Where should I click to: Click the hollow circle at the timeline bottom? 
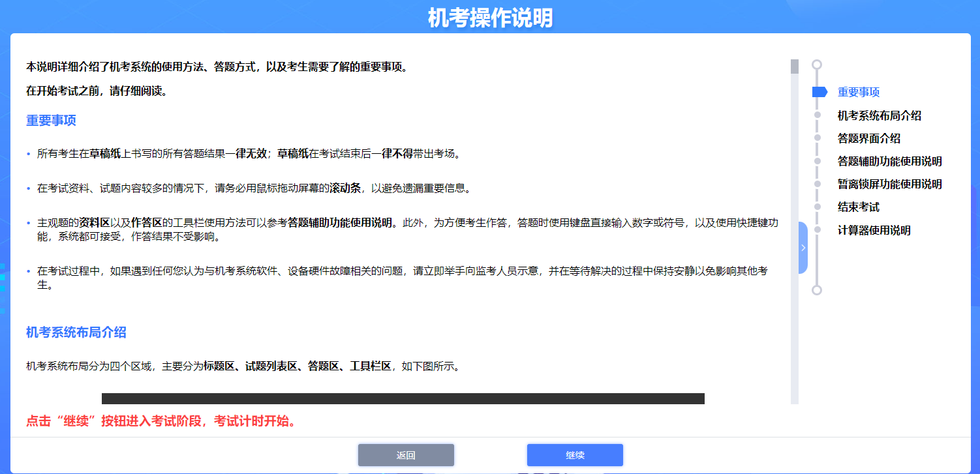pyautogui.click(x=816, y=290)
